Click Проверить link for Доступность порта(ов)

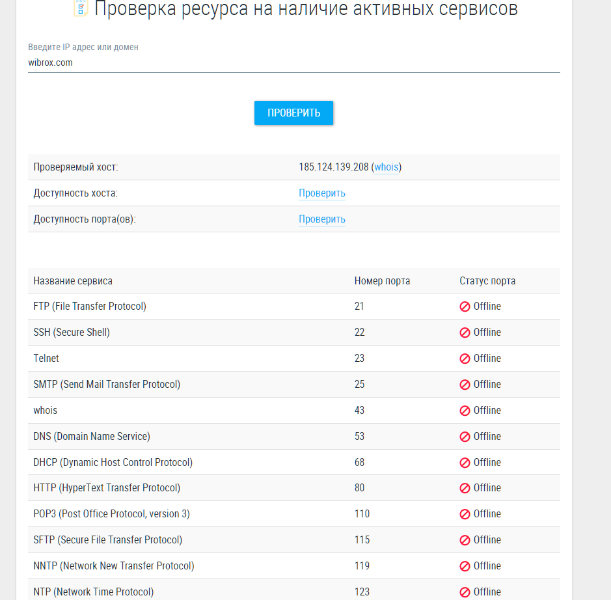[322, 219]
